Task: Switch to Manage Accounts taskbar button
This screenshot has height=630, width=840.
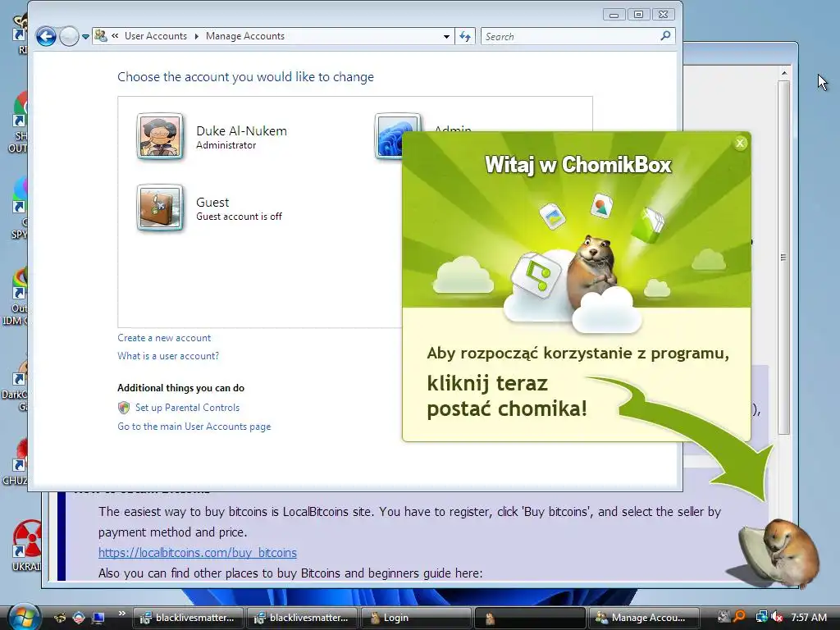Action: tap(644, 618)
